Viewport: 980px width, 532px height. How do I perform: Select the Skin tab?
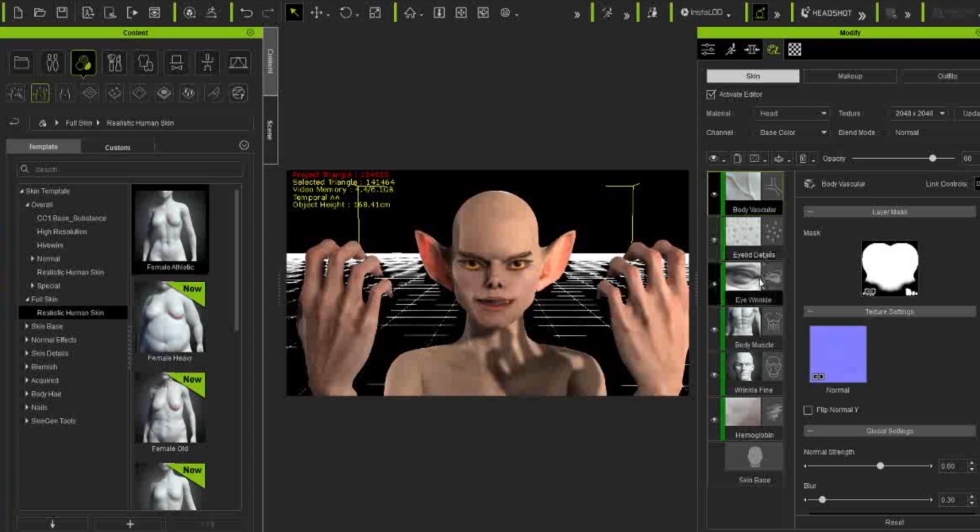(x=753, y=76)
